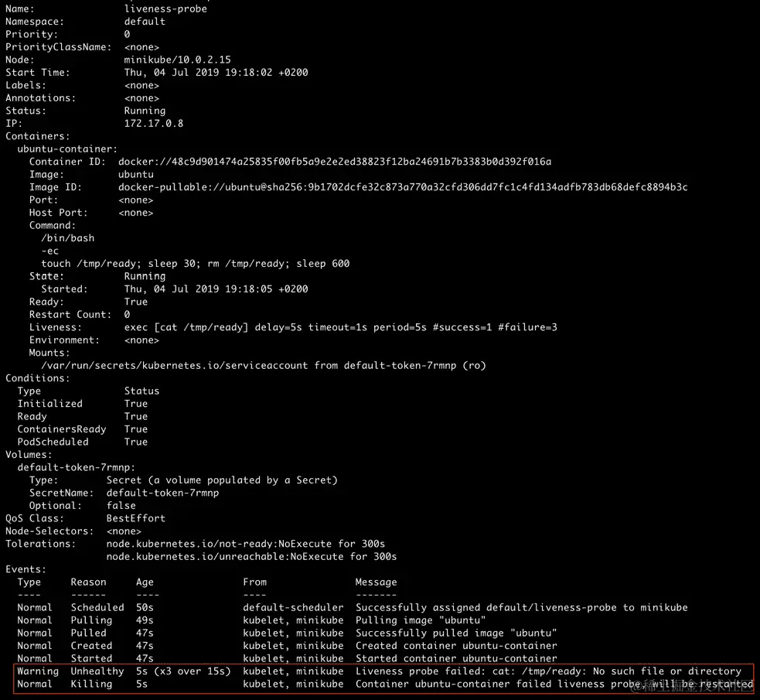
Task: Click the 'Created' event reason
Action: 91,646
